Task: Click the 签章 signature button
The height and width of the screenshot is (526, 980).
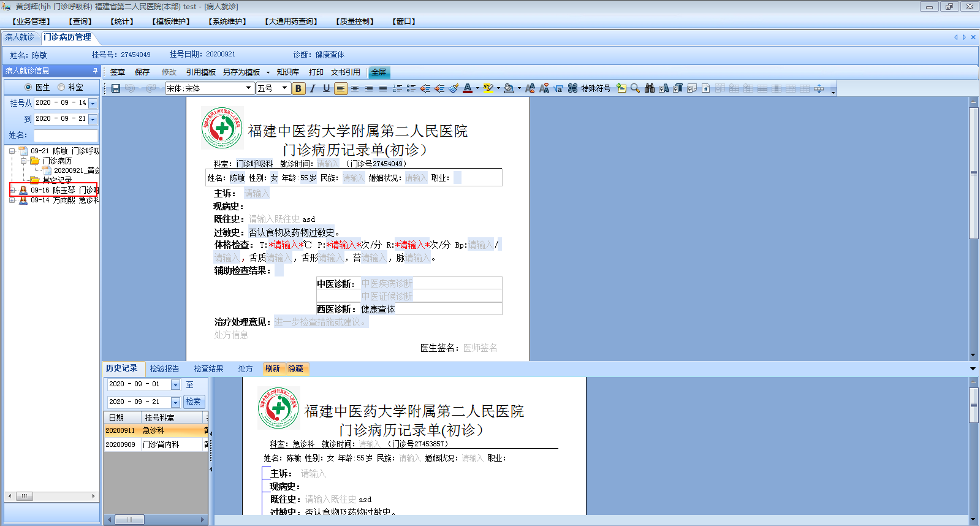Action: [118, 72]
